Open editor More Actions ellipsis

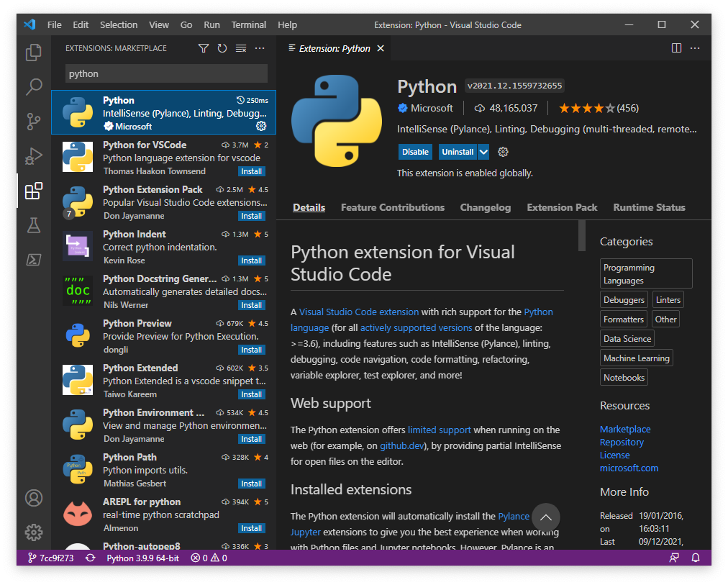click(x=695, y=48)
